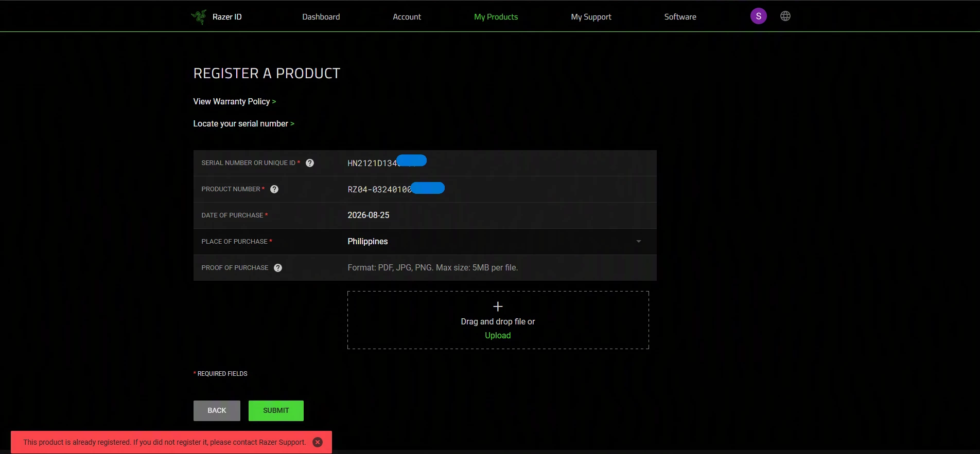
Task: Open the purple S profile avatar
Action: click(758, 16)
